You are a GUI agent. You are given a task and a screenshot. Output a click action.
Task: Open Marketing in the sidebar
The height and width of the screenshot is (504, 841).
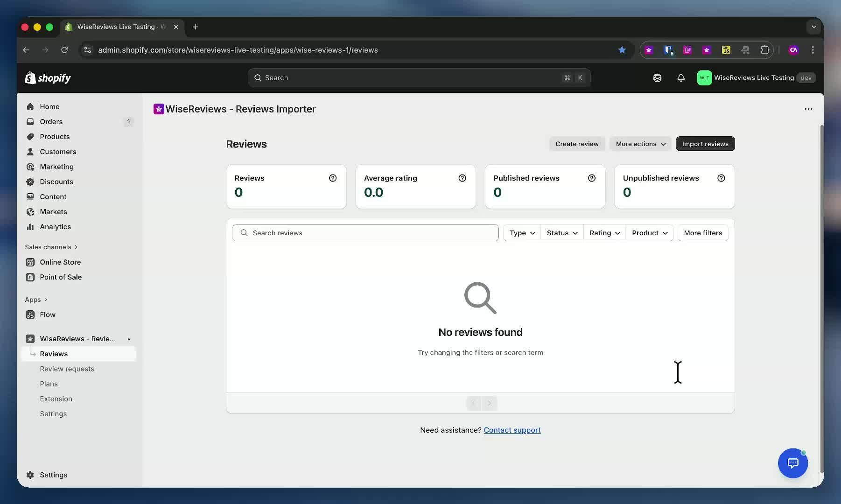(x=79, y=167)
